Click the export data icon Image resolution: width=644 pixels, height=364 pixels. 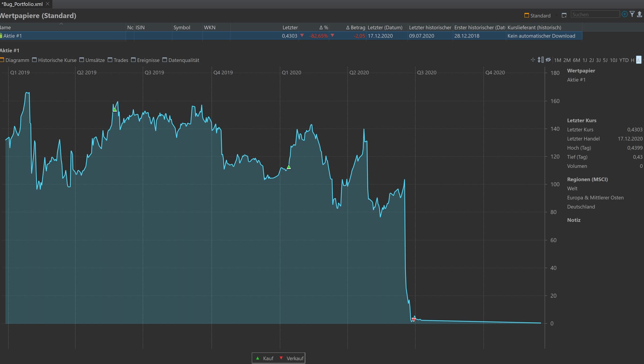click(639, 14)
